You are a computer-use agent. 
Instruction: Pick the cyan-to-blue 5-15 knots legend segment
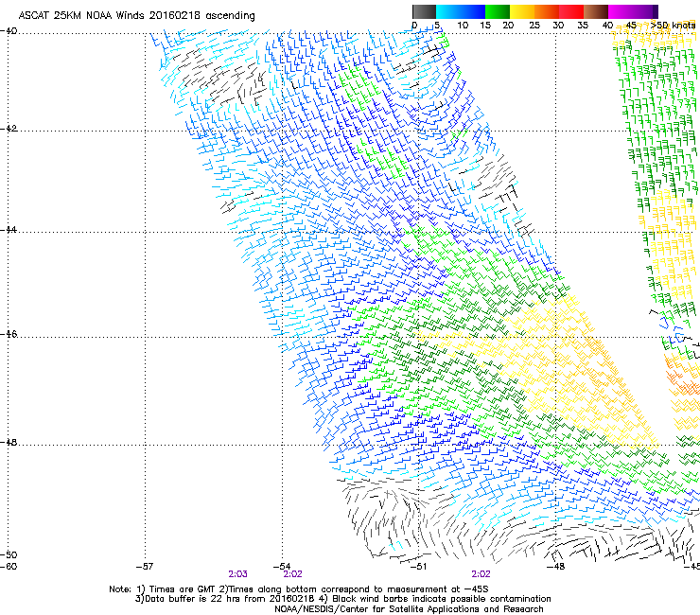[x=461, y=11]
